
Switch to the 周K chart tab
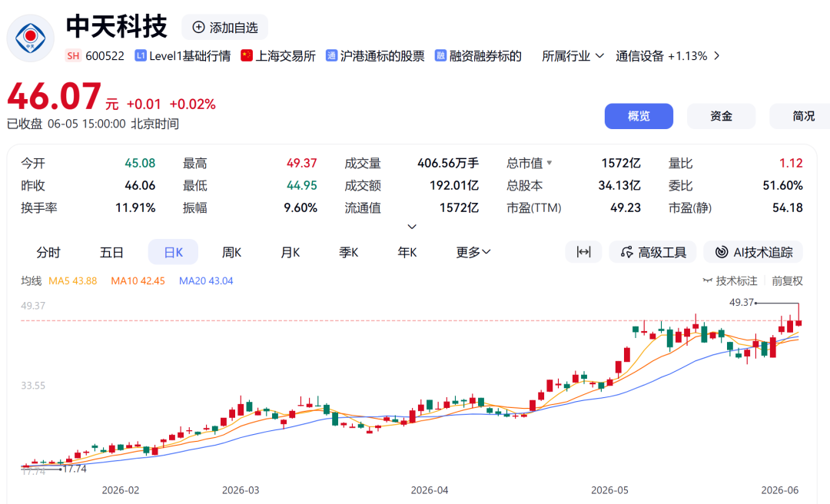tap(232, 252)
